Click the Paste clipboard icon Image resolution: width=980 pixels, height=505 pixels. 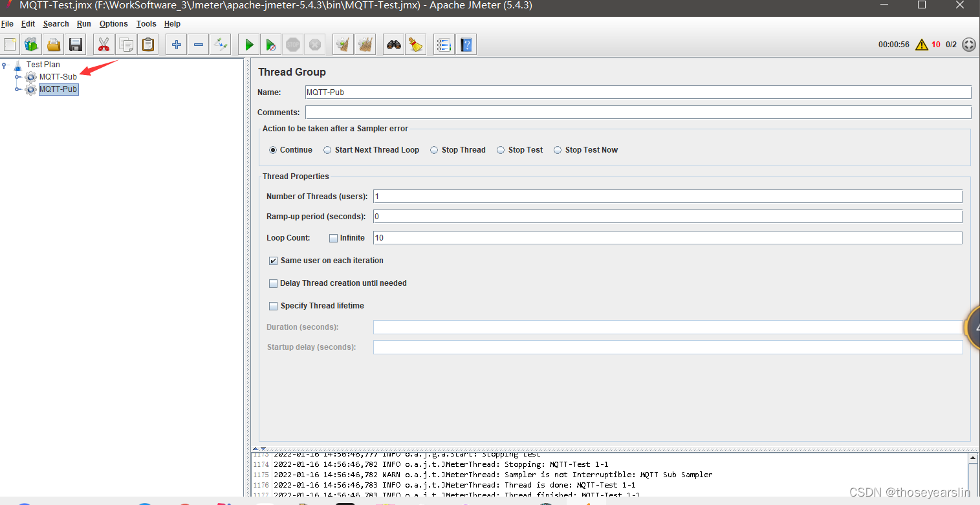point(148,45)
